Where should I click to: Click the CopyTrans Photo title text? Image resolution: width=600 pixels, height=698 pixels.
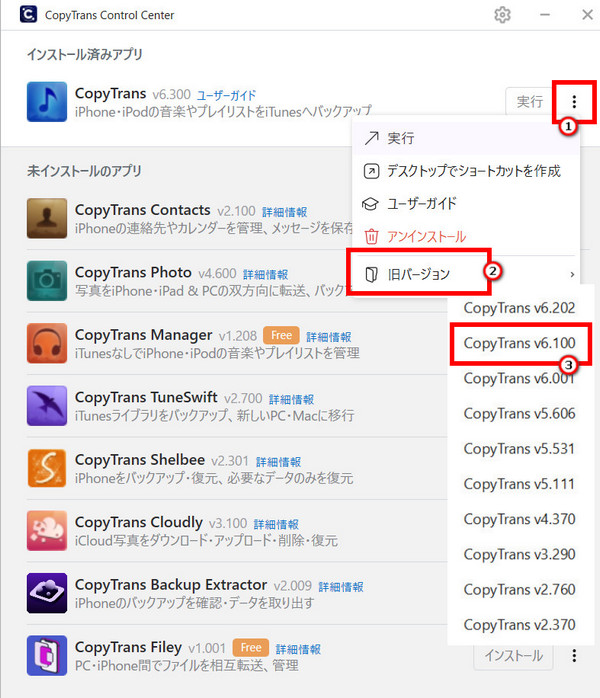(x=133, y=272)
